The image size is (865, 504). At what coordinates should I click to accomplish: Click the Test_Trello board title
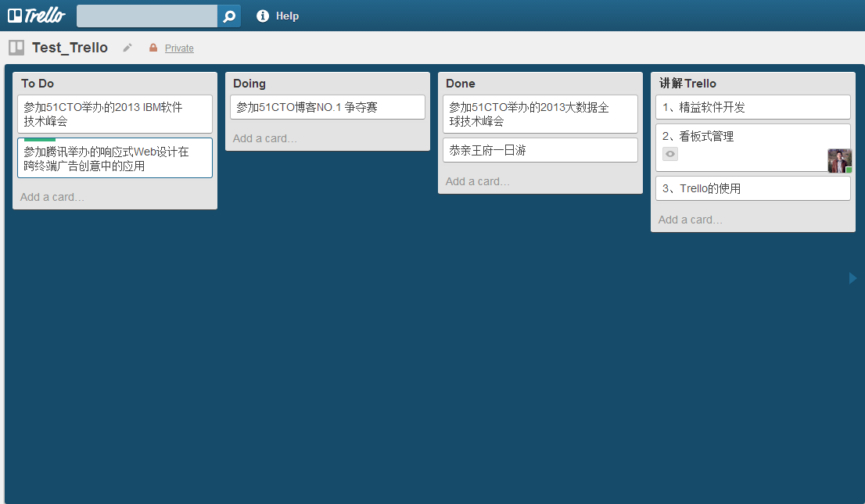point(70,48)
